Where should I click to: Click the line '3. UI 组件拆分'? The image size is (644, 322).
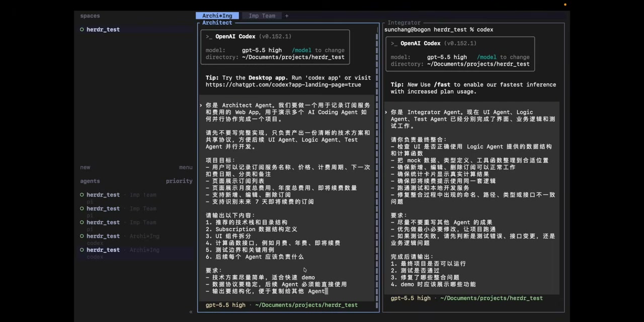pyautogui.click(x=229, y=236)
